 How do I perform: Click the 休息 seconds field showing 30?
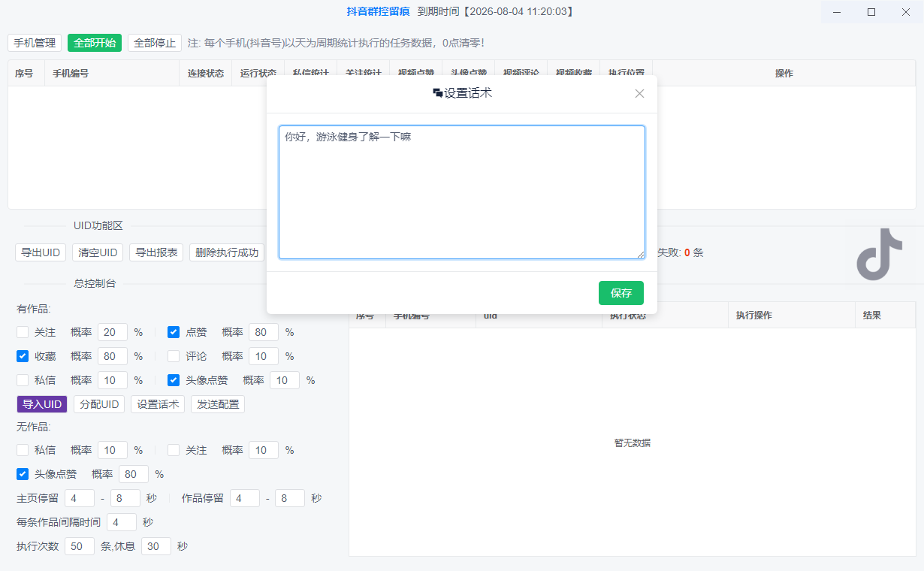(156, 546)
